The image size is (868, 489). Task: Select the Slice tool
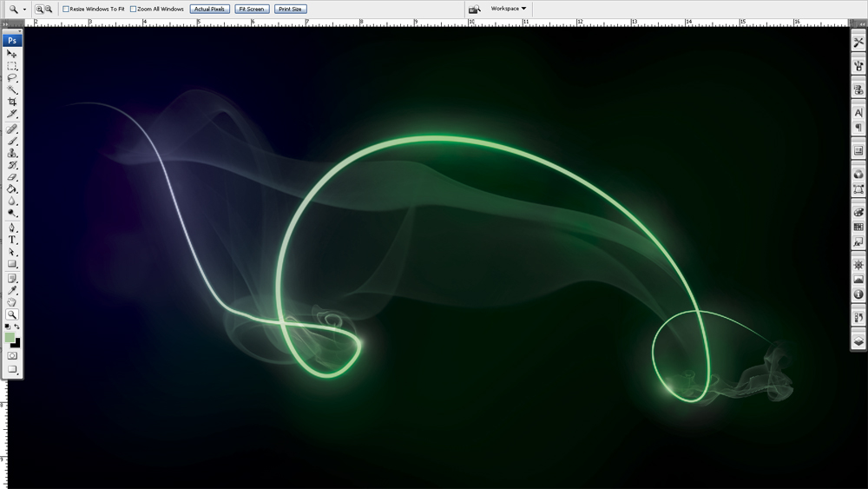tap(11, 114)
